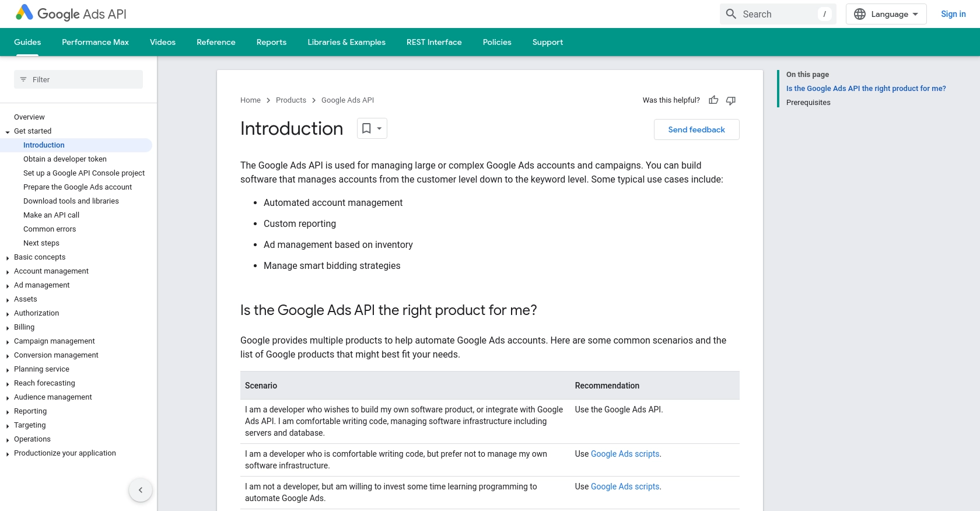The image size is (980, 511).
Task: Collapse the Get started section
Action: coord(8,131)
